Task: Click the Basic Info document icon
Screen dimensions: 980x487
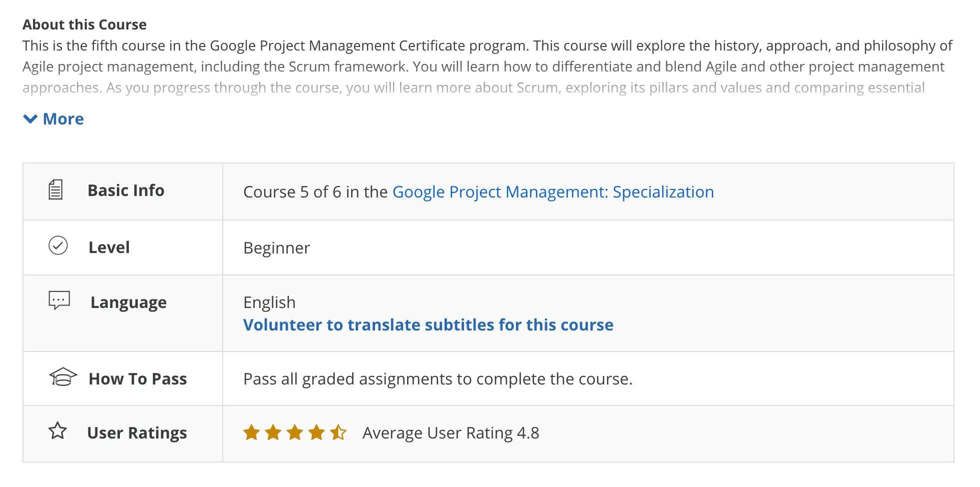Action: click(x=55, y=190)
